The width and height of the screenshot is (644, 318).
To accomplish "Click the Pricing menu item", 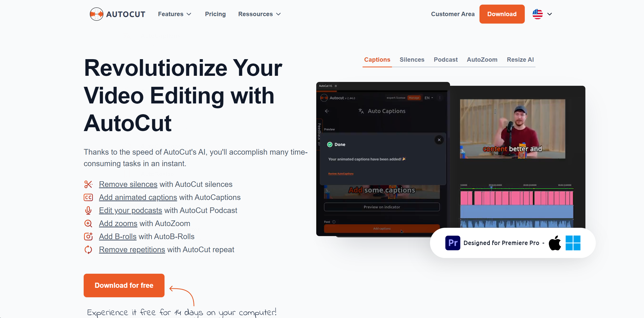I will 215,14.
